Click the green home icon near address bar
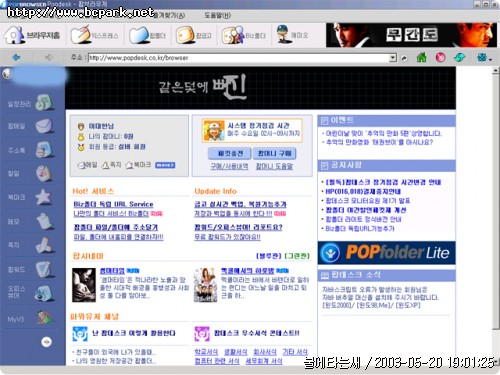 tap(421, 57)
